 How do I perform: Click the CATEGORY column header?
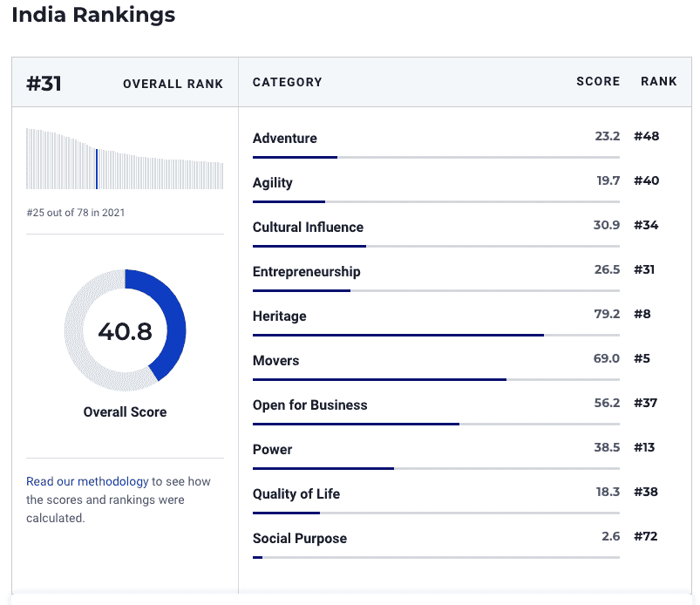pos(287,82)
